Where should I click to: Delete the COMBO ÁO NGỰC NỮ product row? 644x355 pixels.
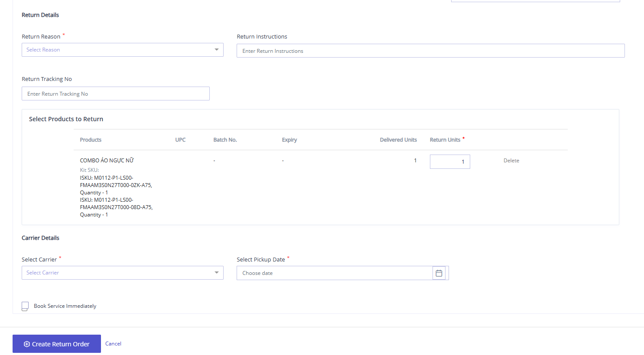tap(511, 160)
